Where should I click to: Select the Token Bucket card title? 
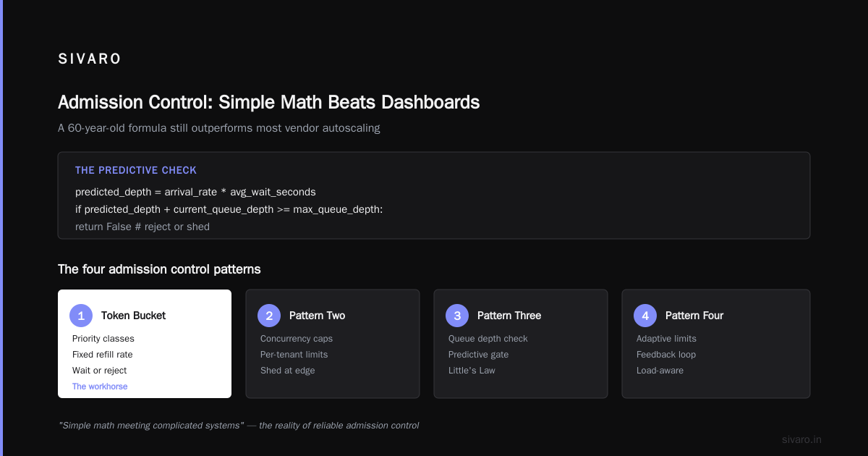point(133,316)
